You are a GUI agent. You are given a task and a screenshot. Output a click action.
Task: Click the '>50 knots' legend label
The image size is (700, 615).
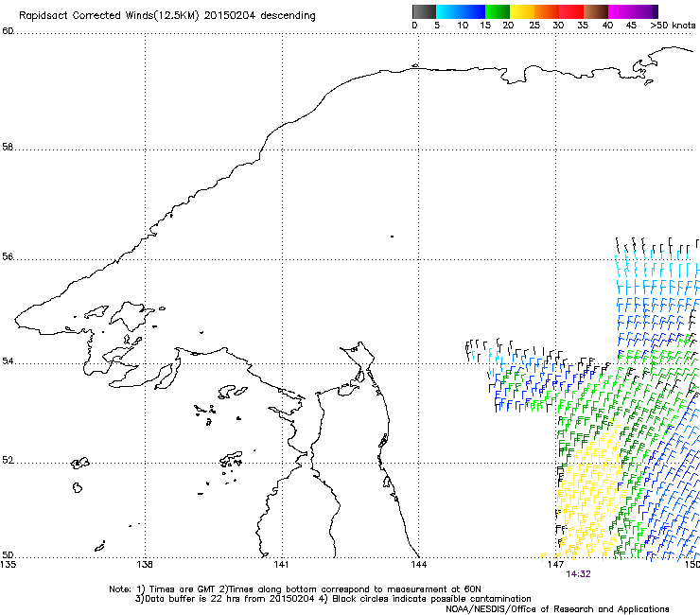tap(673, 26)
